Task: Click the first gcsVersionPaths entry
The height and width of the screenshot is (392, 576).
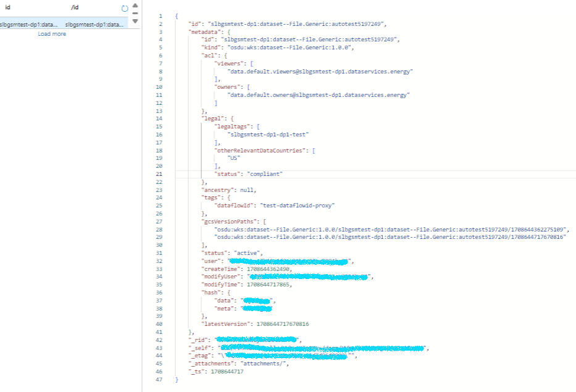Action: point(390,230)
